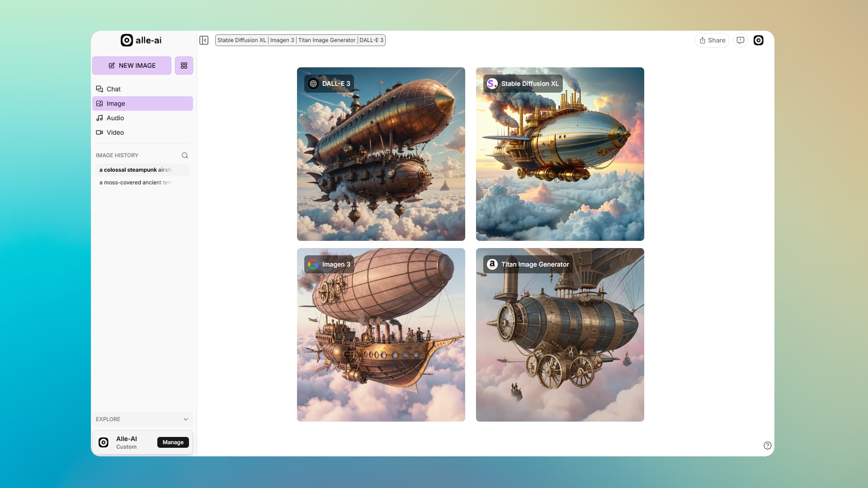
Task: Collapse the sidebar with the panel toggle
Action: point(204,40)
